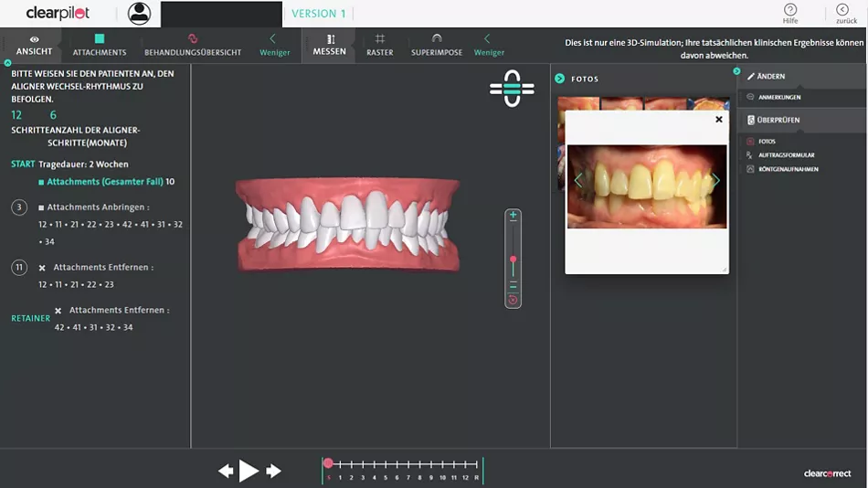
Task: Open the Ansicht view panel
Action: pos(34,45)
